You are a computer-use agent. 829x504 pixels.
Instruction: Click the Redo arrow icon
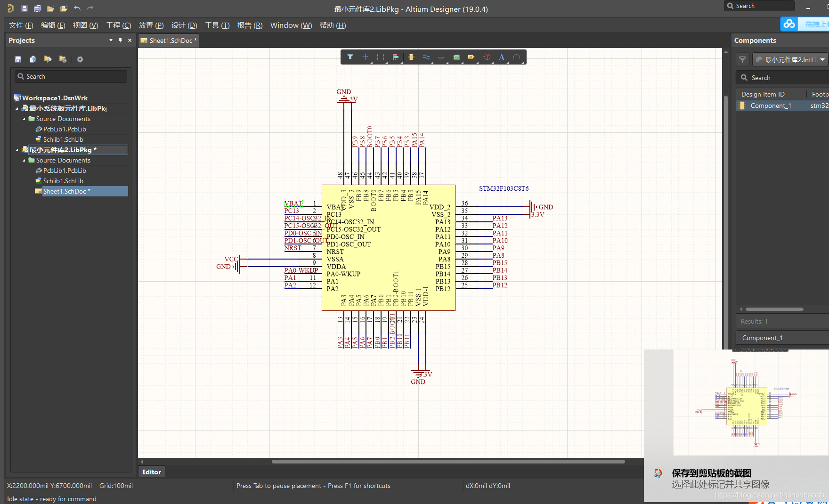tap(90, 8)
